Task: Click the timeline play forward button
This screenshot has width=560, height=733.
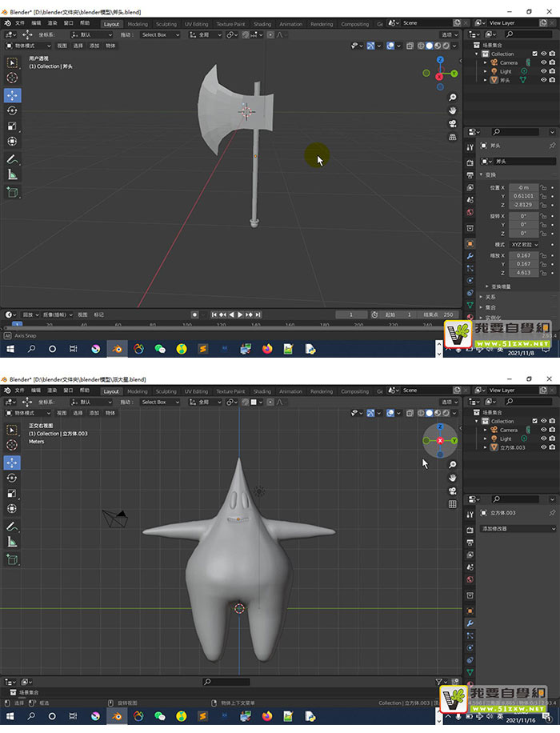Action: (240, 314)
